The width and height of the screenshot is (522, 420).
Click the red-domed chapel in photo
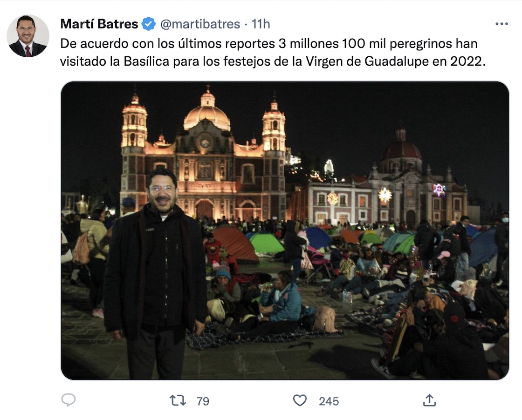pyautogui.click(x=401, y=150)
